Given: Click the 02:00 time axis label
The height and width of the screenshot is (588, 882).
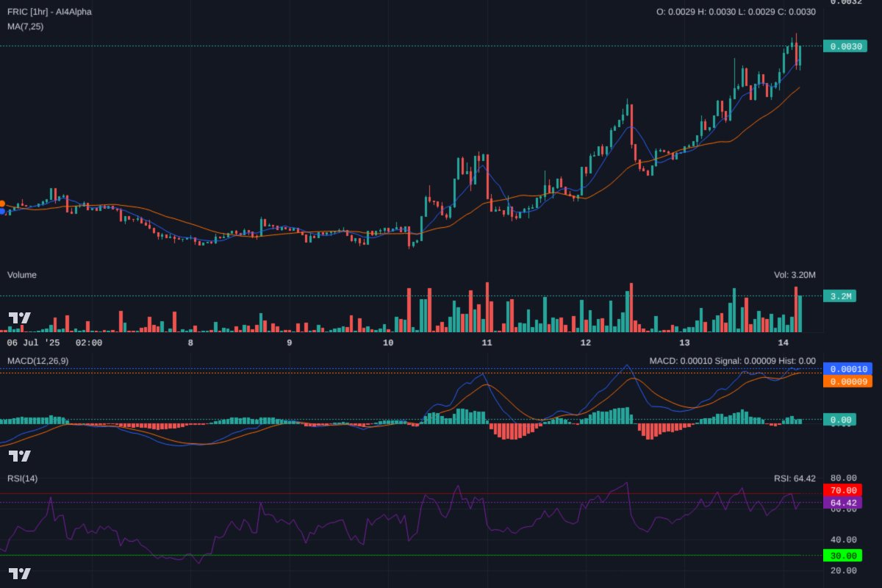Looking at the screenshot, I should 89,343.
